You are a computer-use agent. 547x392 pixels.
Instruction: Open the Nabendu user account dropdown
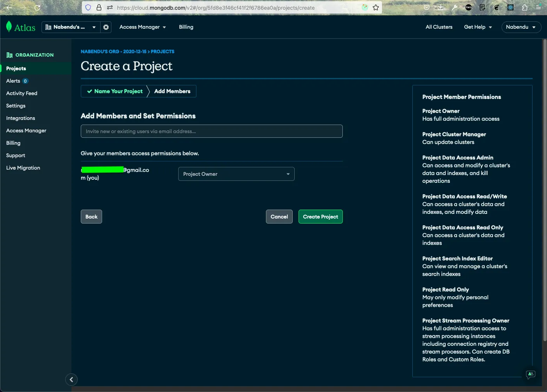[521, 27]
